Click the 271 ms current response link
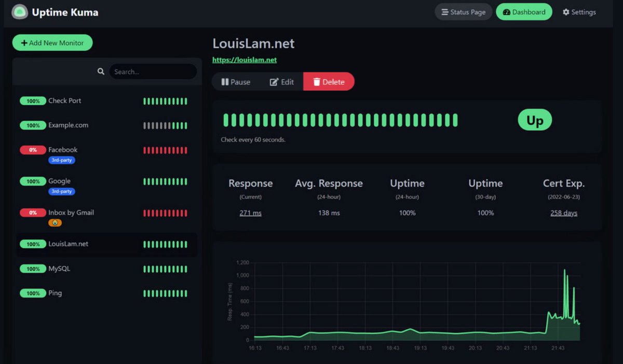Viewport: 623px width, 364px height. coord(250,213)
